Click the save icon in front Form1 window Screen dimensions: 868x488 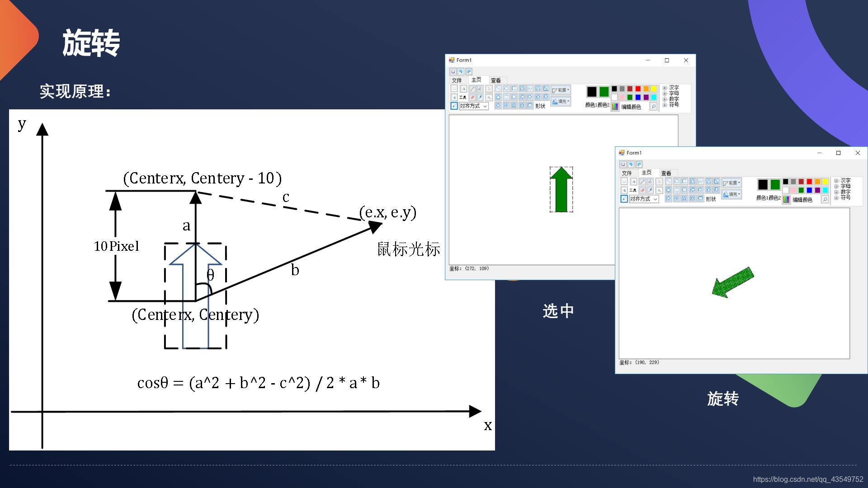pos(623,164)
